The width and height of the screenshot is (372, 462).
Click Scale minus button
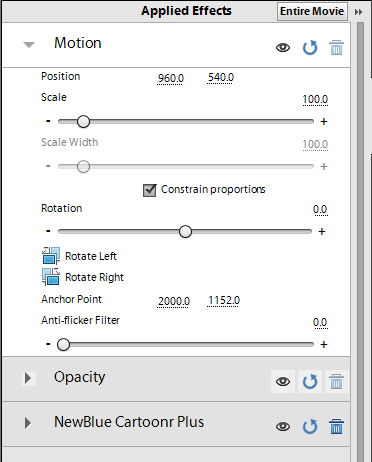point(48,121)
